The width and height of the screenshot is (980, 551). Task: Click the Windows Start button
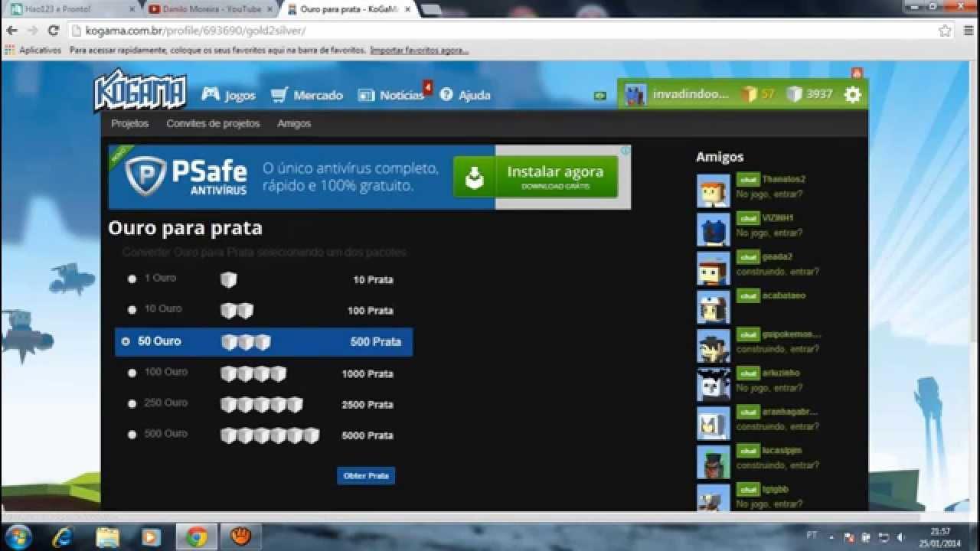click(x=18, y=536)
